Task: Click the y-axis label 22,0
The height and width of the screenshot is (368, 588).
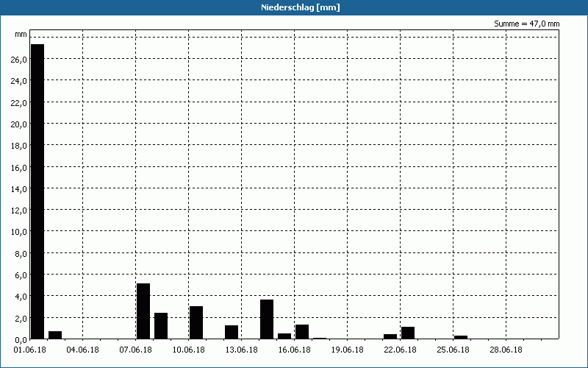Action: pyautogui.click(x=19, y=102)
